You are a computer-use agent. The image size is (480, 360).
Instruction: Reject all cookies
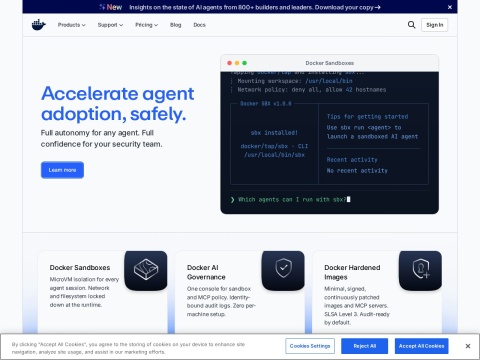pos(365,346)
